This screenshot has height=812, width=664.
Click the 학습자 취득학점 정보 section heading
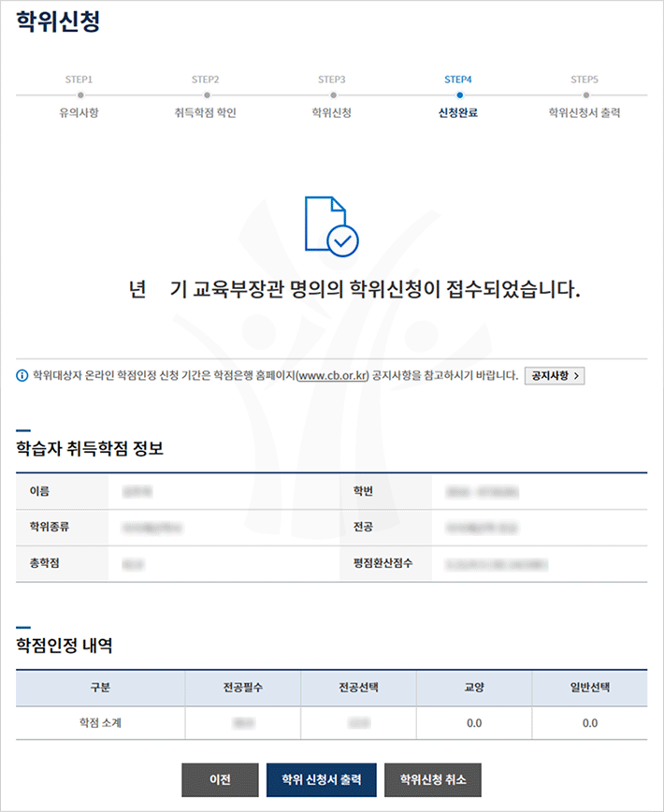[x=90, y=448]
